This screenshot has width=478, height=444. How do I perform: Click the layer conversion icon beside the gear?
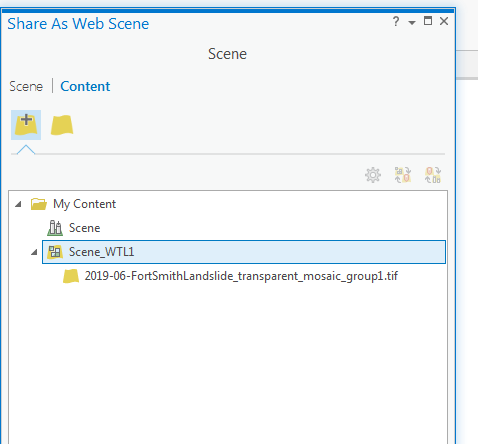(x=403, y=175)
